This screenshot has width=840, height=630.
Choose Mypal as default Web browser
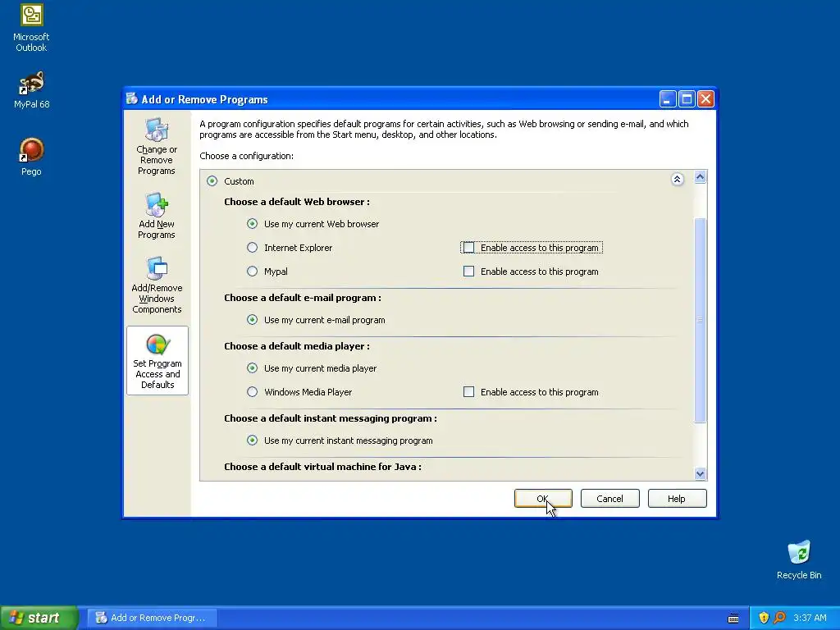[x=253, y=272]
